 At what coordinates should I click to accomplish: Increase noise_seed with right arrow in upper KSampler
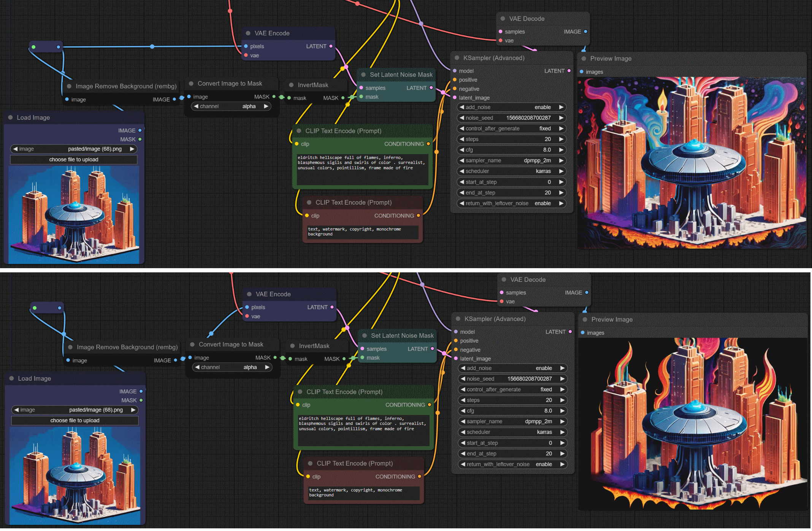pos(561,118)
